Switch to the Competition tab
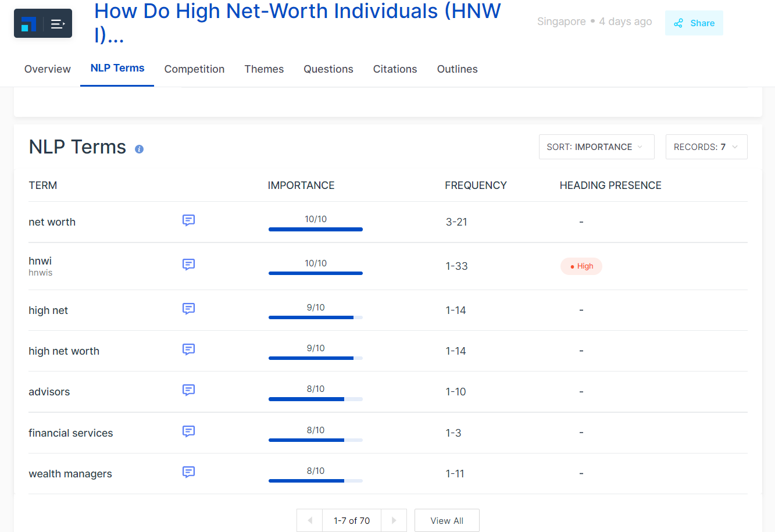This screenshot has height=532, width=775. point(194,69)
